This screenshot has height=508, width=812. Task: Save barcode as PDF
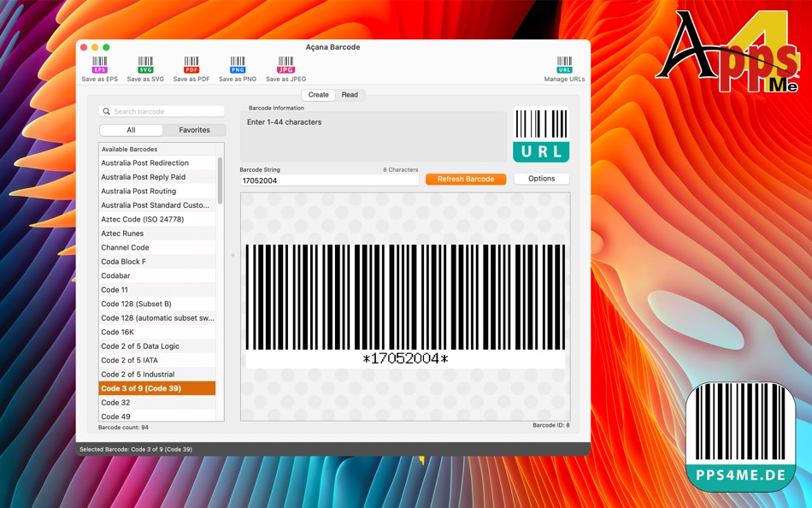(x=191, y=69)
